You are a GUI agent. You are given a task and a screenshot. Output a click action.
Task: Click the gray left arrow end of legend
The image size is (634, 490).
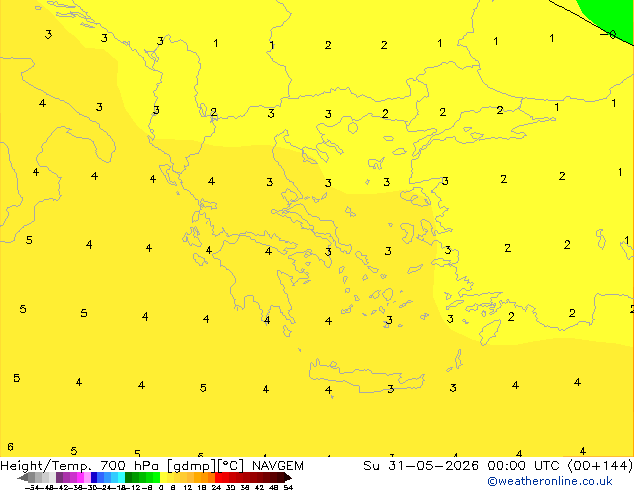pyautogui.click(x=23, y=477)
